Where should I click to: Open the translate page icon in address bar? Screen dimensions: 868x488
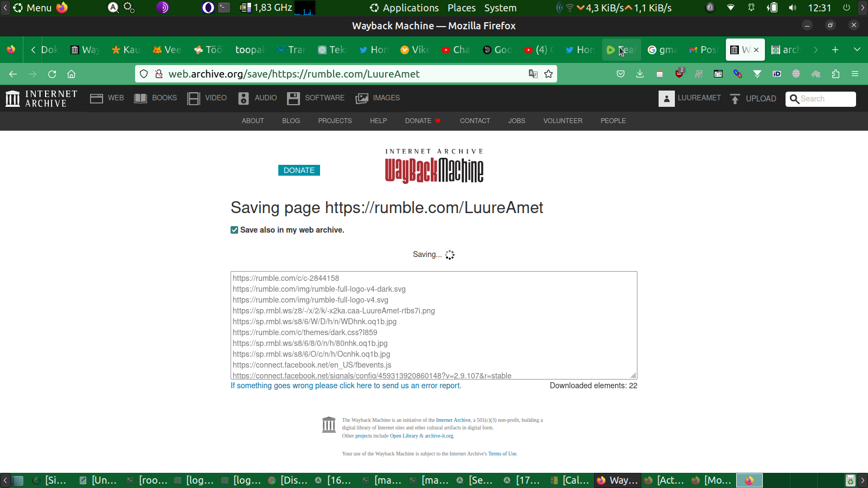(533, 74)
